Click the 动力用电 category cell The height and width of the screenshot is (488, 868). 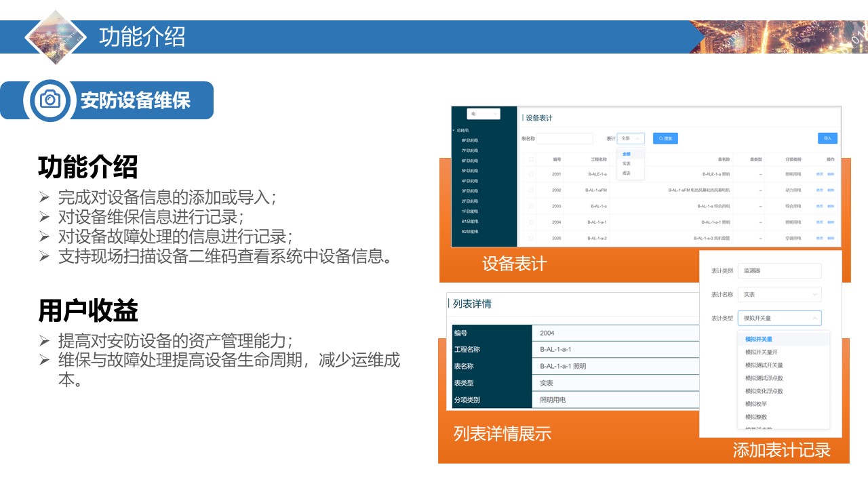pyautogui.click(x=793, y=190)
